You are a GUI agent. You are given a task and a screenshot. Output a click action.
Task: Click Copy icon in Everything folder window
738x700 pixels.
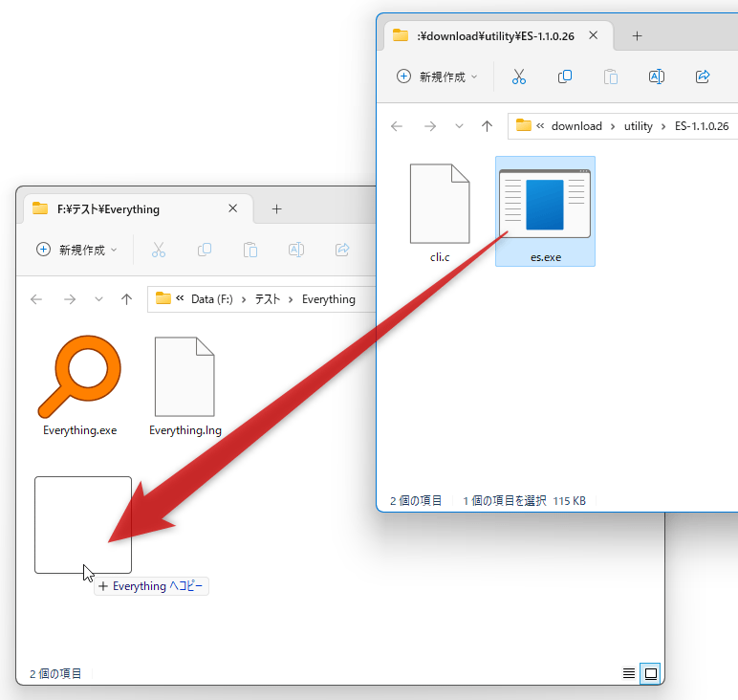click(x=205, y=250)
